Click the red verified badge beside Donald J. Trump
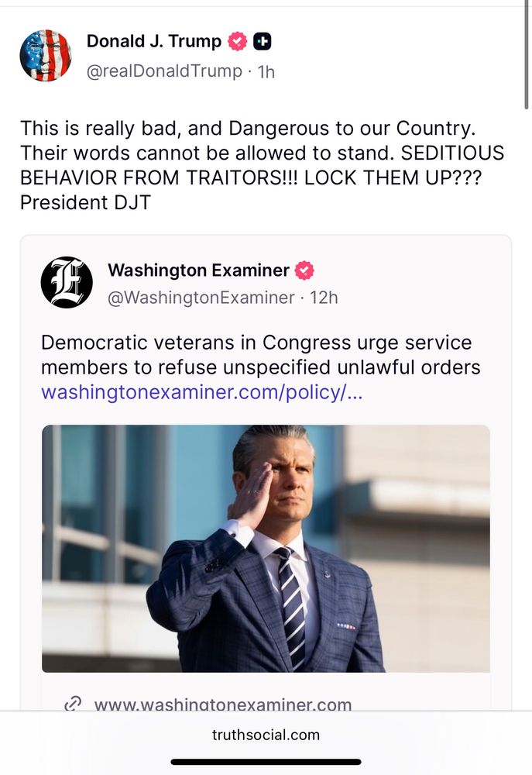532x775 pixels. tap(238, 42)
